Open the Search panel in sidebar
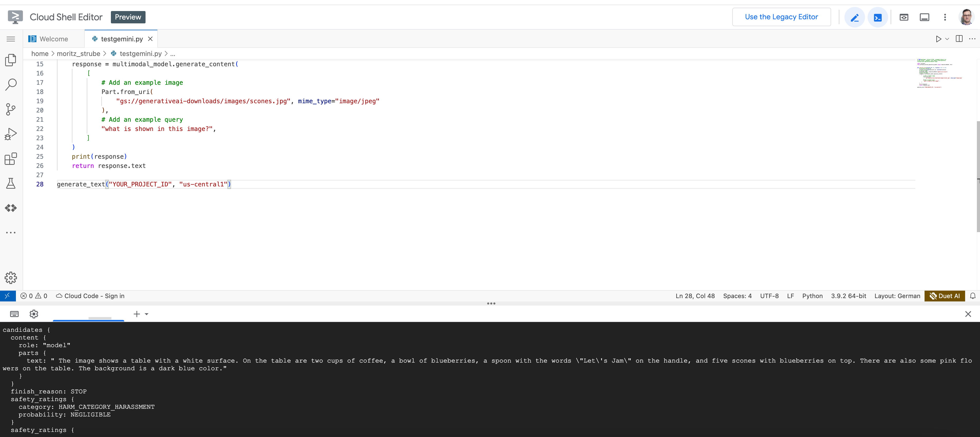The width and height of the screenshot is (980, 437). [x=11, y=84]
